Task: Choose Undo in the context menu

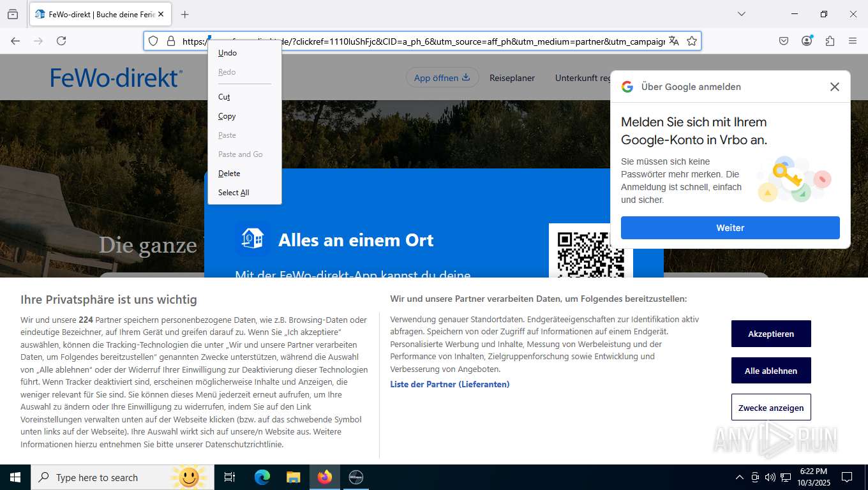Action: (244, 53)
